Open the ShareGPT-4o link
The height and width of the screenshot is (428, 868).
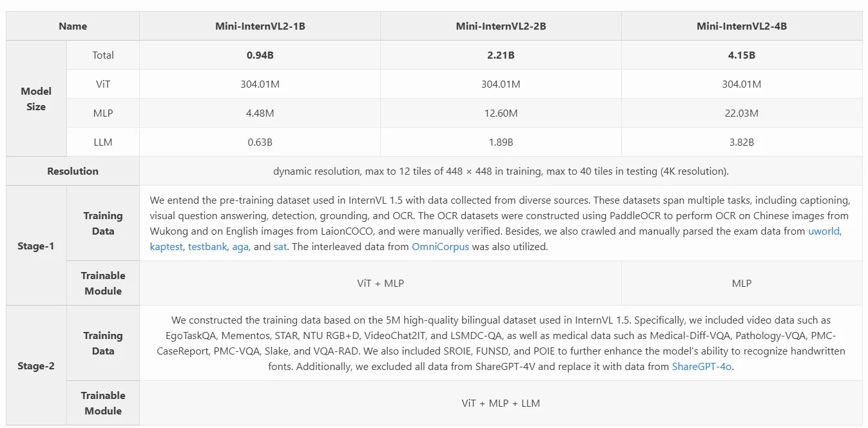click(x=702, y=367)
